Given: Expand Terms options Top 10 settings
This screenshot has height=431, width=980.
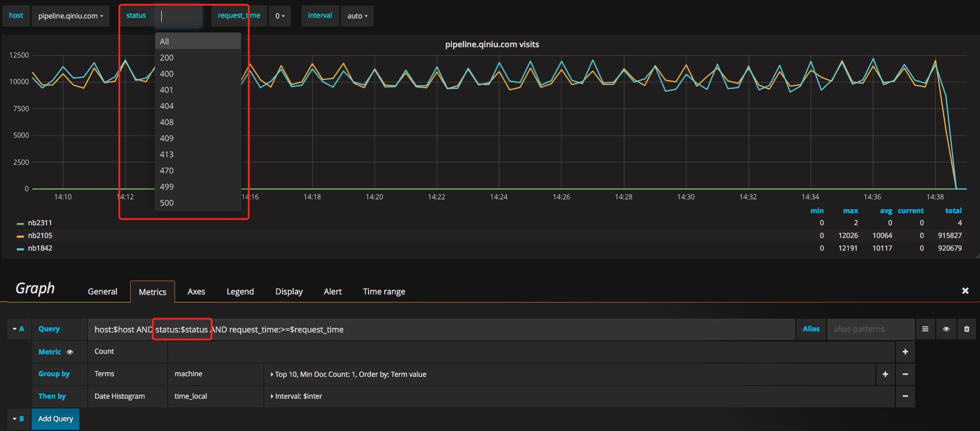Looking at the screenshot, I should (348, 374).
